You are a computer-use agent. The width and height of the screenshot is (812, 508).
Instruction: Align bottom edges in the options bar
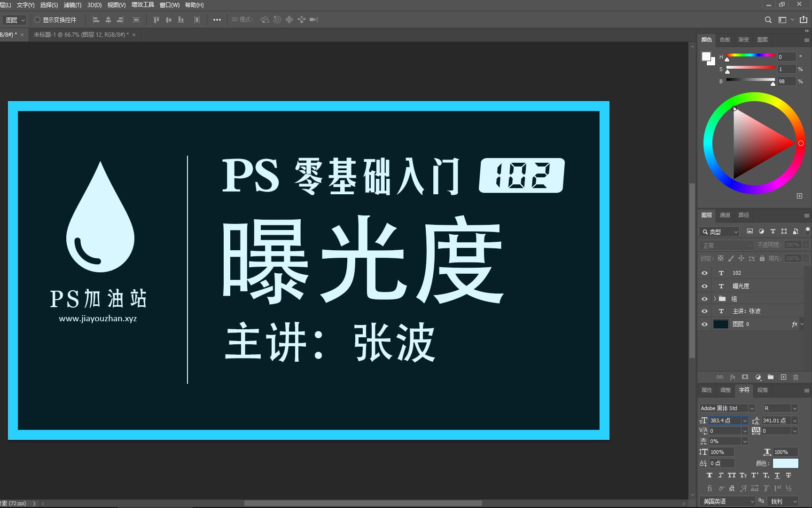[x=181, y=20]
